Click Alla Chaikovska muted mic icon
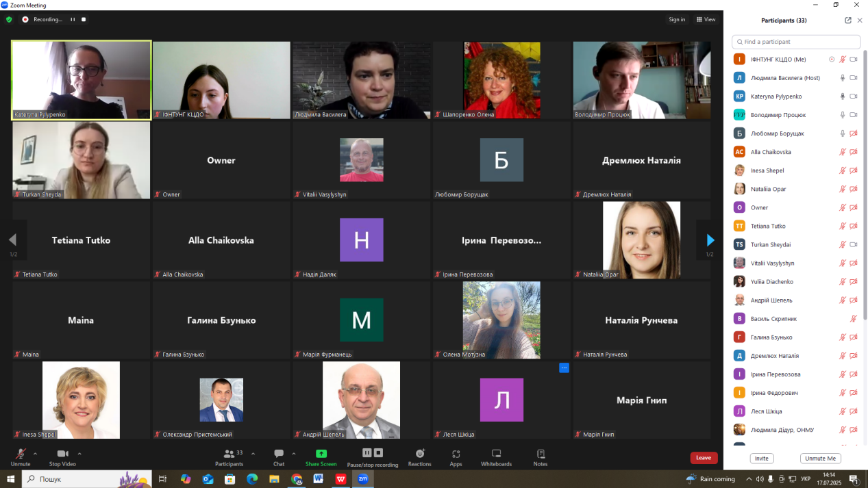The image size is (868, 488). (843, 152)
